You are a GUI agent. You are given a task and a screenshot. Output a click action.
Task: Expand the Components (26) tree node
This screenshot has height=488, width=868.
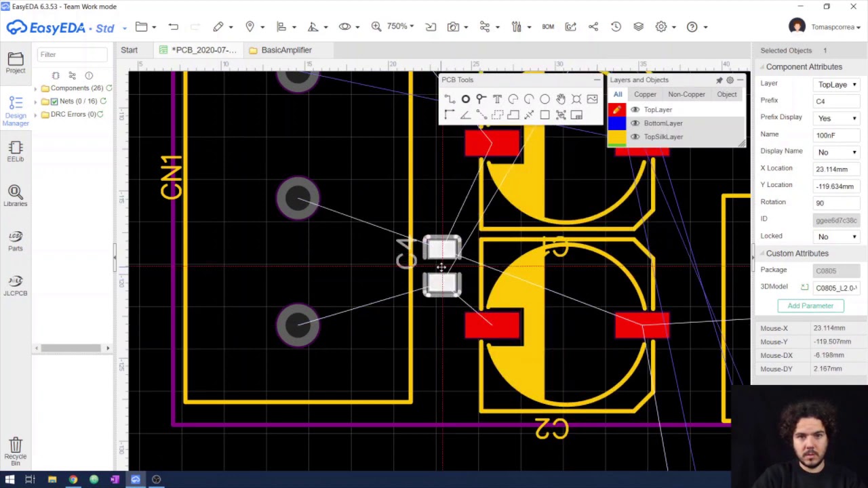pos(36,89)
